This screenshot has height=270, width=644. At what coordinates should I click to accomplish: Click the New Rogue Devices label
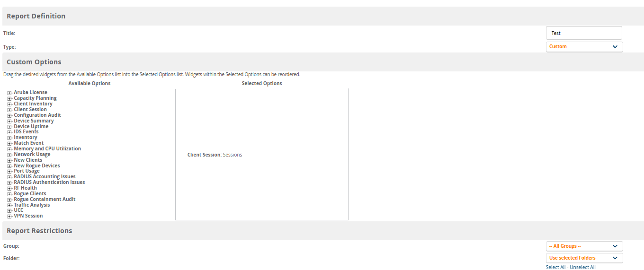click(x=37, y=165)
